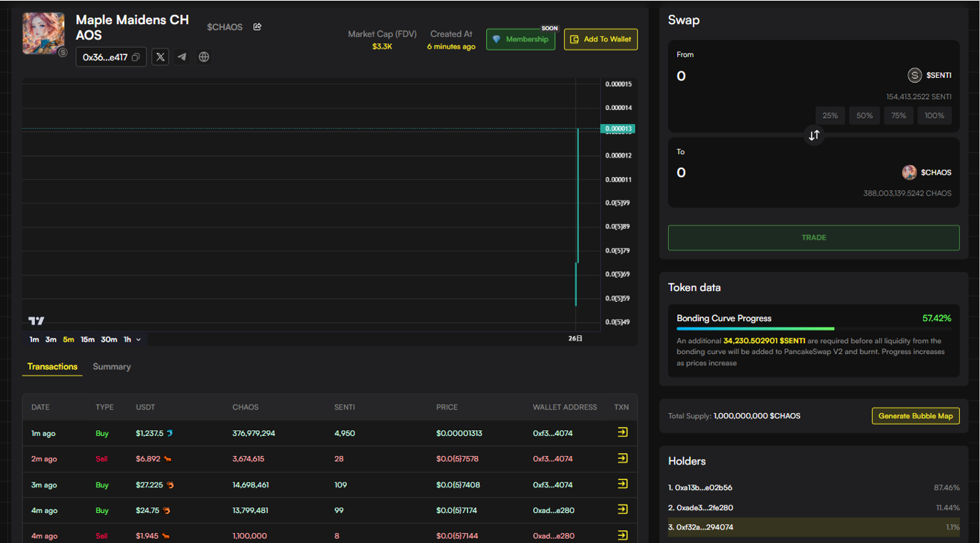Click the Membership button
The width and height of the screenshot is (980, 543).
pyautogui.click(x=520, y=39)
